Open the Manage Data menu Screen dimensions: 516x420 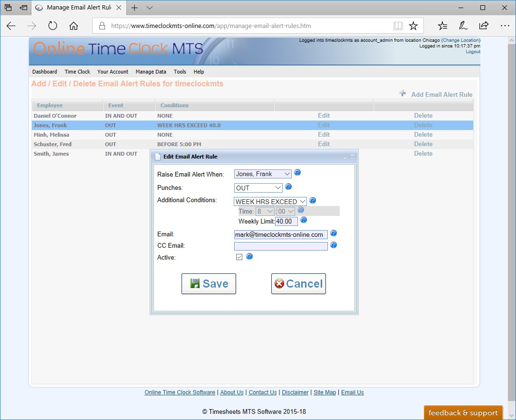[x=151, y=72]
